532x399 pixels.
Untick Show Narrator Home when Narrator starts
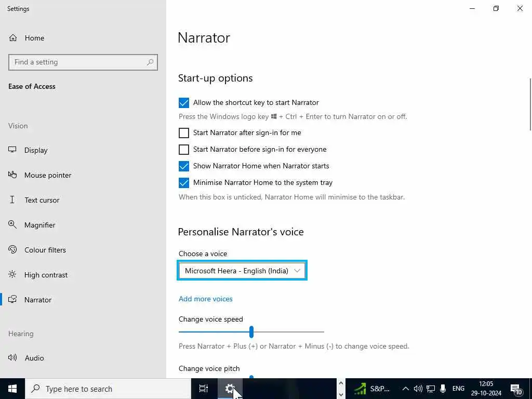click(184, 166)
